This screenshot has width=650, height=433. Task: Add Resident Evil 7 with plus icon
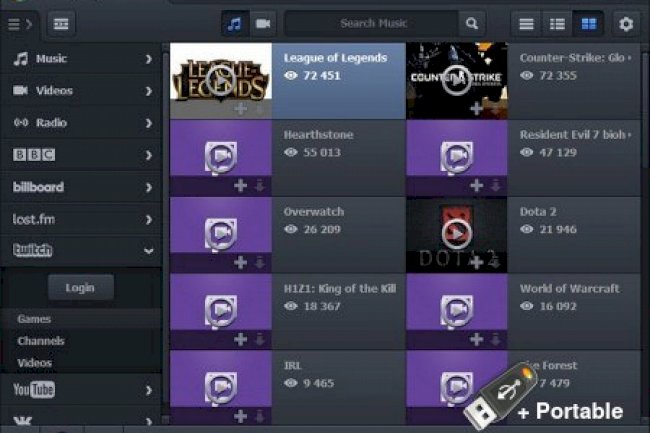pyautogui.click(x=476, y=186)
